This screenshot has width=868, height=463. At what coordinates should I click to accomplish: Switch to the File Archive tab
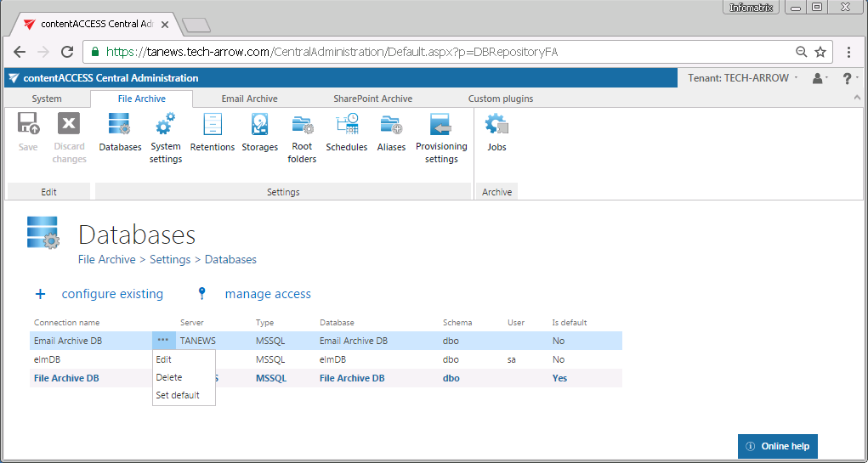tap(142, 99)
